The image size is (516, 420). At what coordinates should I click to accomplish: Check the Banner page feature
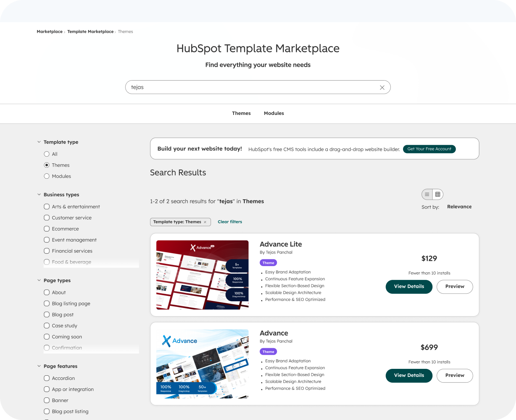tap(47, 400)
